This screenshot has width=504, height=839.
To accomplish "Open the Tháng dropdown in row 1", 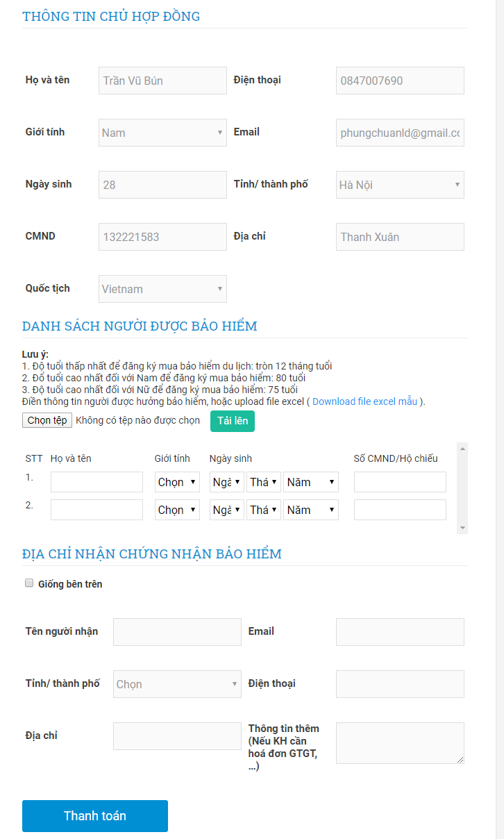I will (x=263, y=481).
